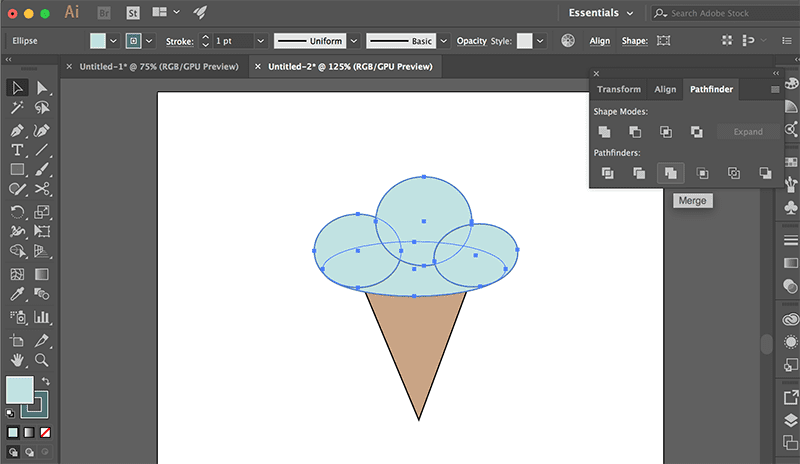This screenshot has width=800, height=464.
Task: Click the Merge pathfinder icon
Action: pos(670,173)
